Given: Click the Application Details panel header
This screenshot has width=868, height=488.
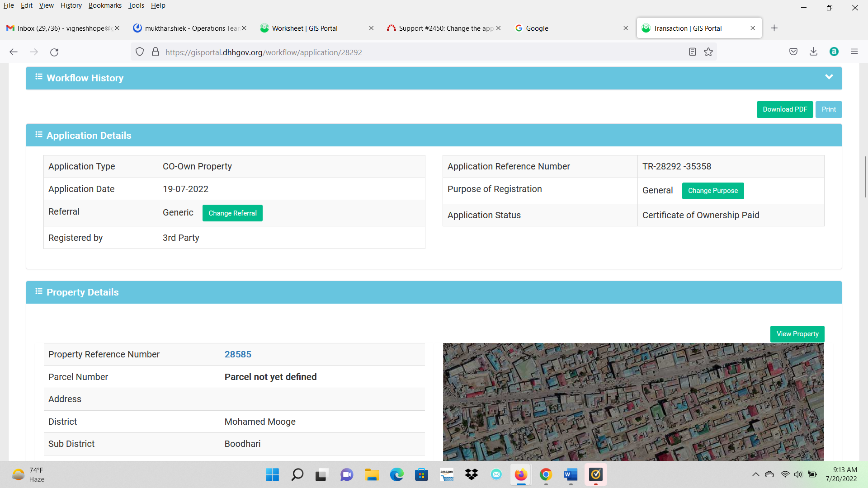Looking at the screenshot, I should click(434, 135).
